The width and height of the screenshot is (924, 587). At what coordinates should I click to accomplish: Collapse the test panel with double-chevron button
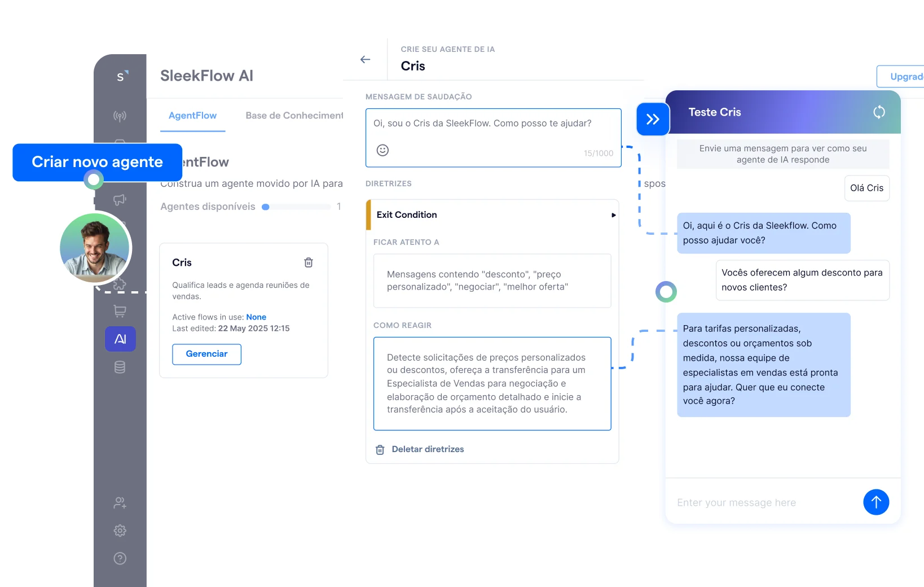pyautogui.click(x=653, y=119)
